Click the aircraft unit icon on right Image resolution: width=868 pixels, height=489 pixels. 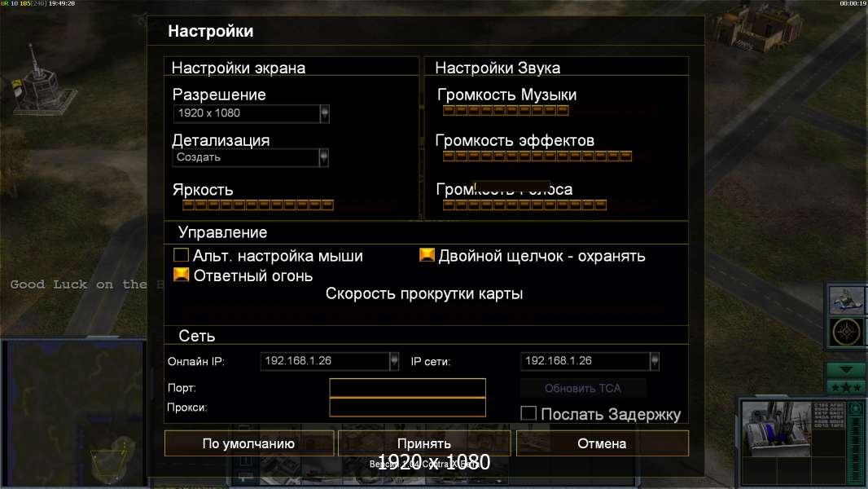[847, 300]
